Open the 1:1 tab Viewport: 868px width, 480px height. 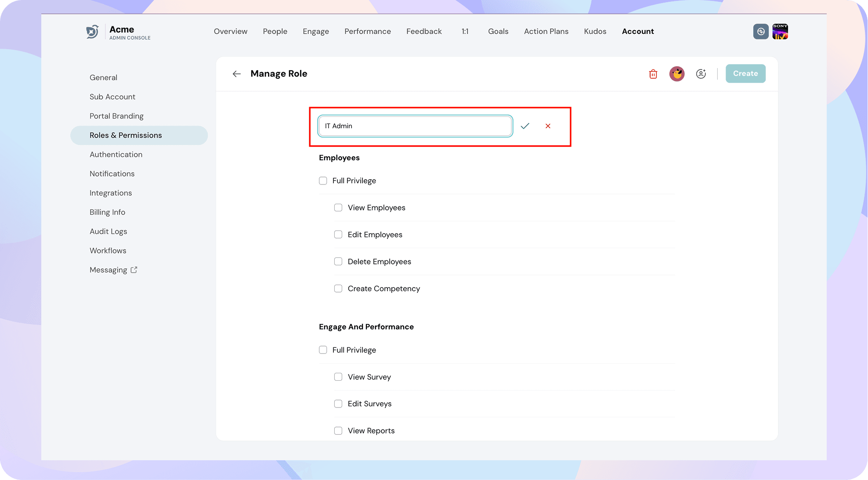[x=465, y=32]
